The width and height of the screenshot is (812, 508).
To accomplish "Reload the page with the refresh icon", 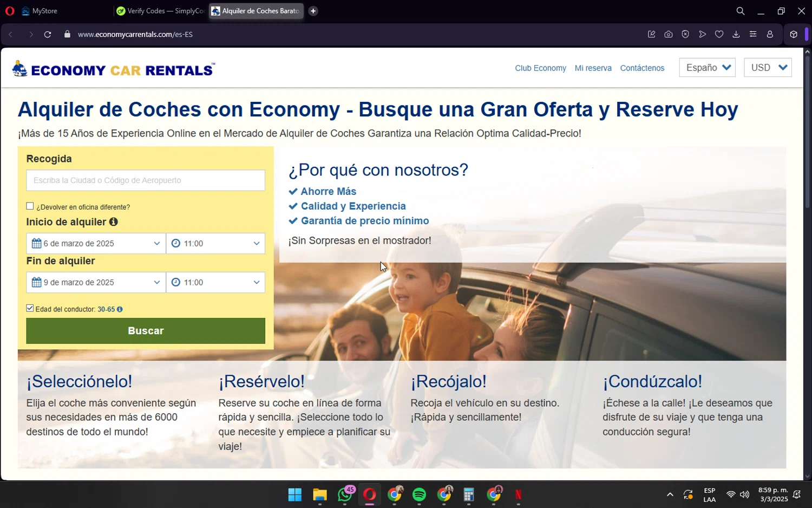I will [x=48, y=34].
